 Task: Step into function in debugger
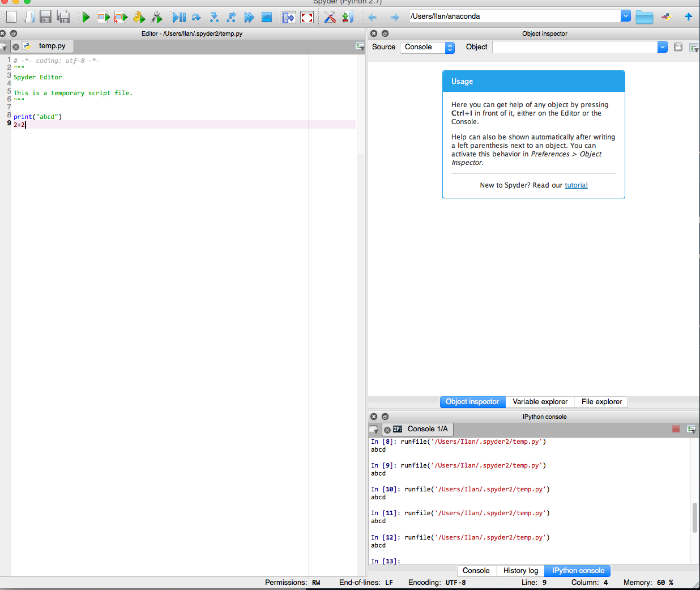(214, 18)
